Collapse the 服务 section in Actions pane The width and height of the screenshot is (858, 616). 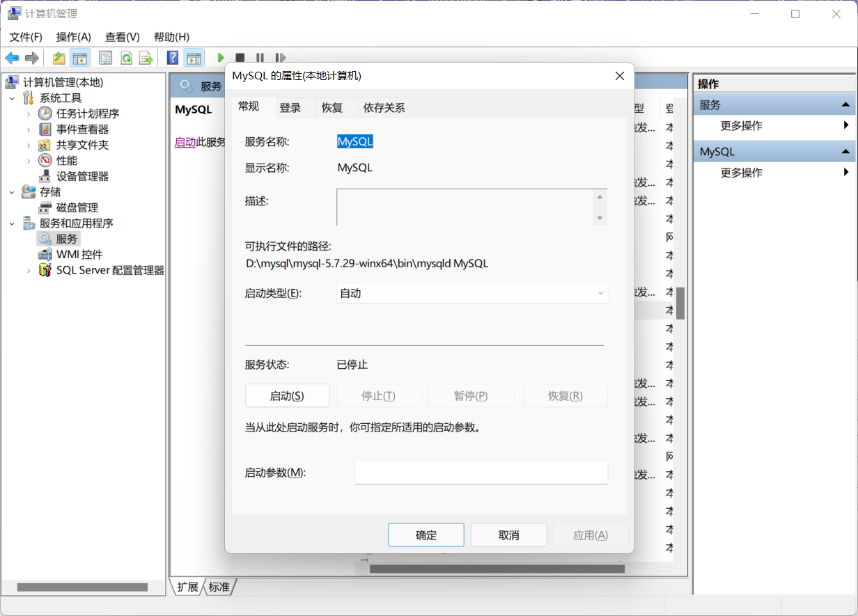(x=845, y=104)
